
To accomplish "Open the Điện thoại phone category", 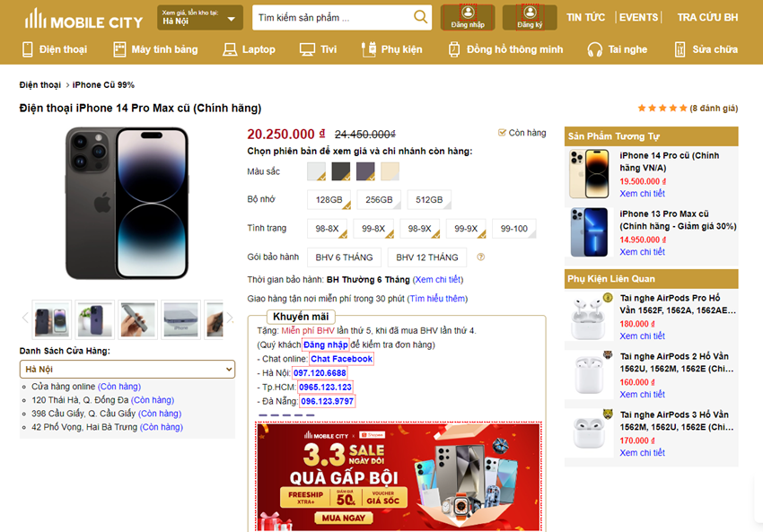I will (x=54, y=49).
